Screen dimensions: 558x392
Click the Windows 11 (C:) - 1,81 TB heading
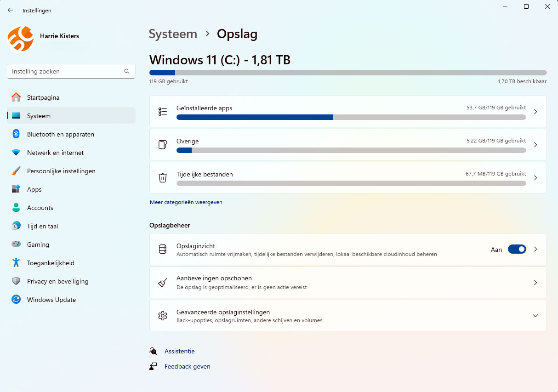[x=220, y=60]
